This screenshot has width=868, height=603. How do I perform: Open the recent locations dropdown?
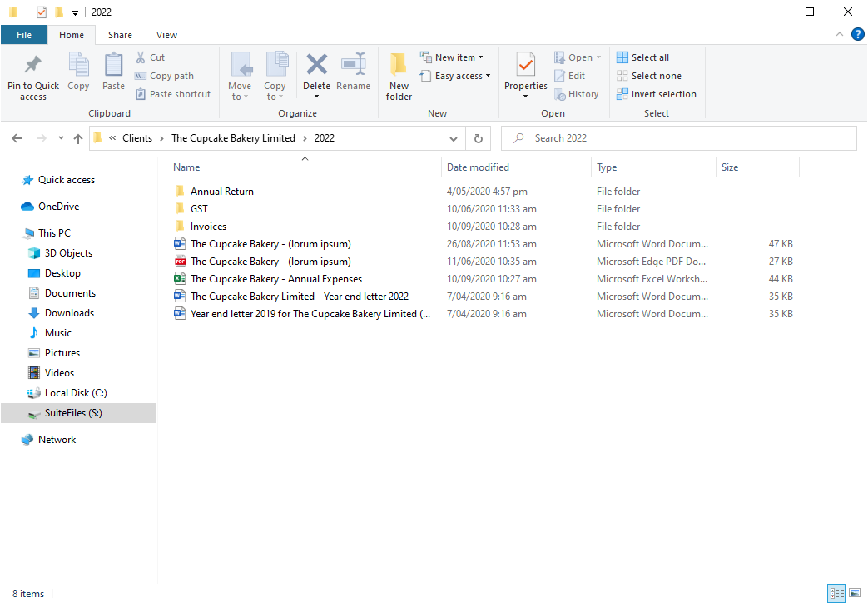click(61, 138)
